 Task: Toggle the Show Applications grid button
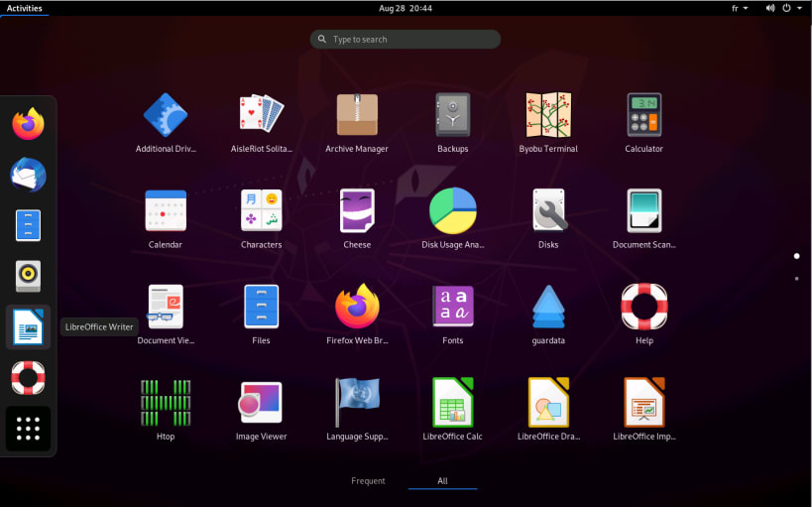28,429
